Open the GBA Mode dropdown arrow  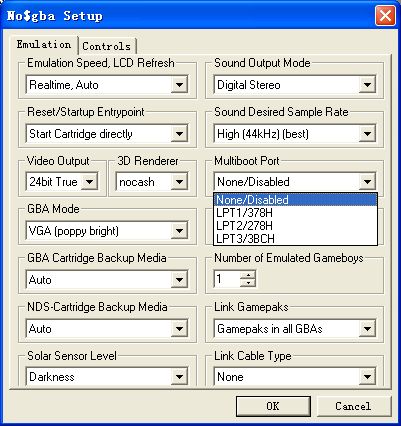(179, 231)
